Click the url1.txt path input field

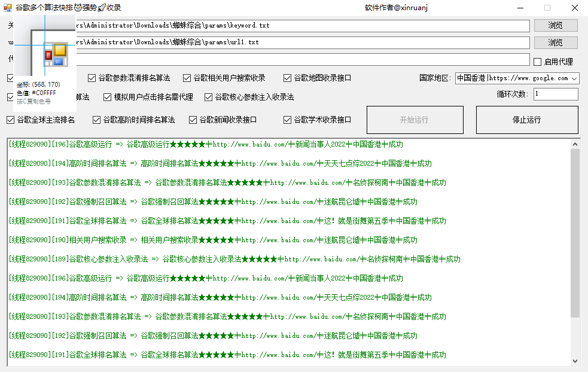point(303,42)
